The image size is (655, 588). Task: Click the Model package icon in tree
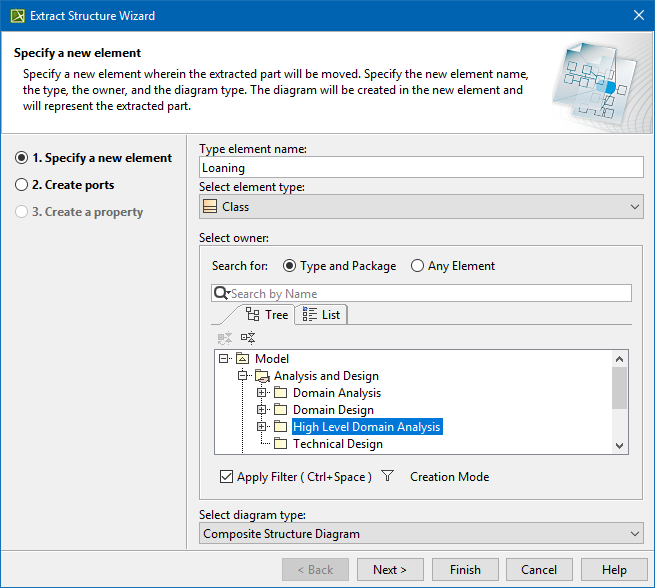pos(243,359)
